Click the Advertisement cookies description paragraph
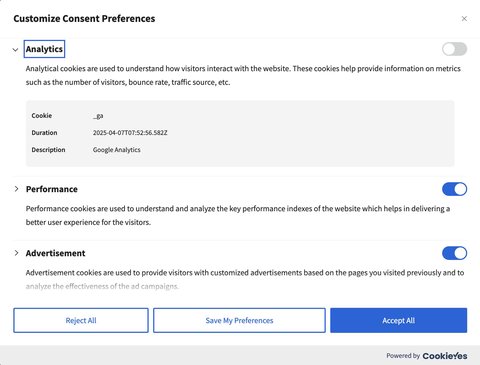480x365 pixels. click(245, 279)
